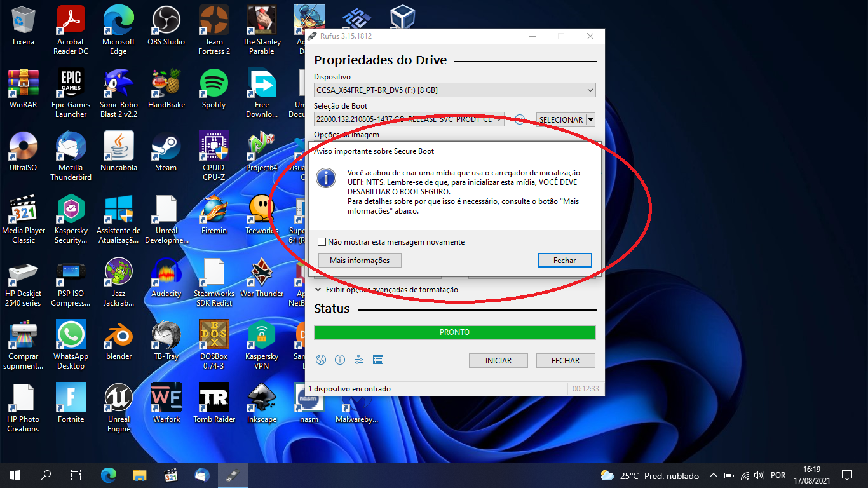Open the Rufus settings sliders icon
Image resolution: width=868 pixels, height=488 pixels.
coord(359,360)
